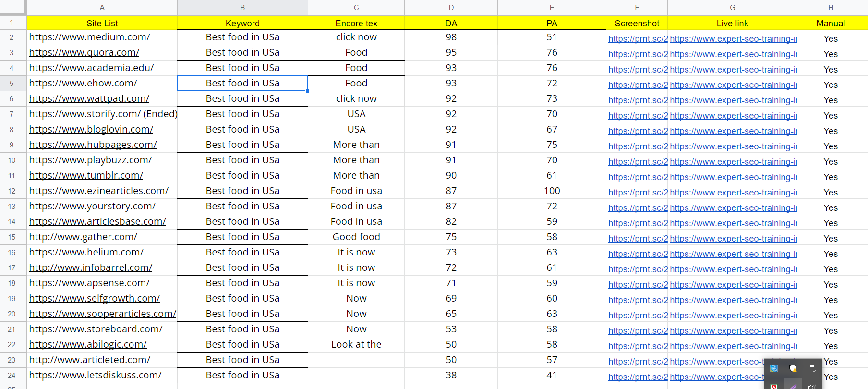Screen dimensions: 868x389
Task: Follow the quora.com link in the Site List
Action: pyautogui.click(x=84, y=52)
